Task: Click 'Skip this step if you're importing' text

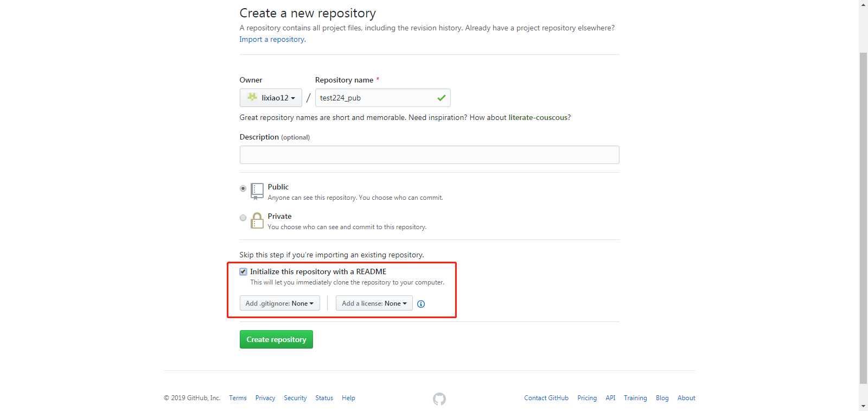Action: 331,255
